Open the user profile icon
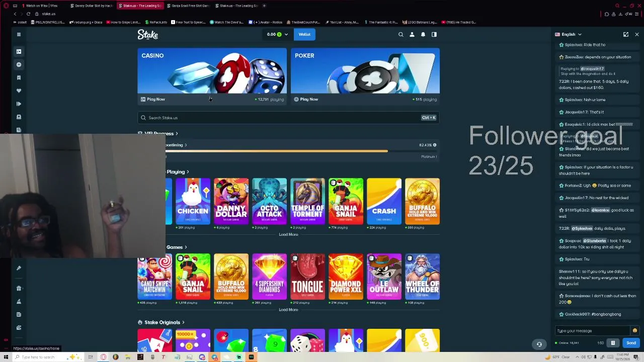The width and height of the screenshot is (644, 362). tap(412, 34)
